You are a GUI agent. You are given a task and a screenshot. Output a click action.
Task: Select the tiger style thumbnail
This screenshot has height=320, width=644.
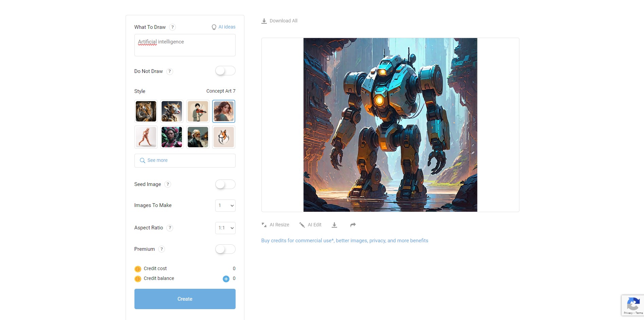[146, 111]
